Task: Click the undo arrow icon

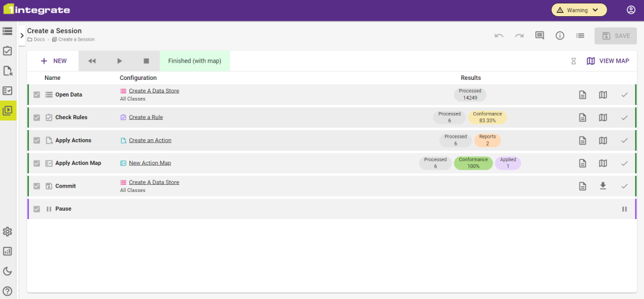Action: pos(498,35)
